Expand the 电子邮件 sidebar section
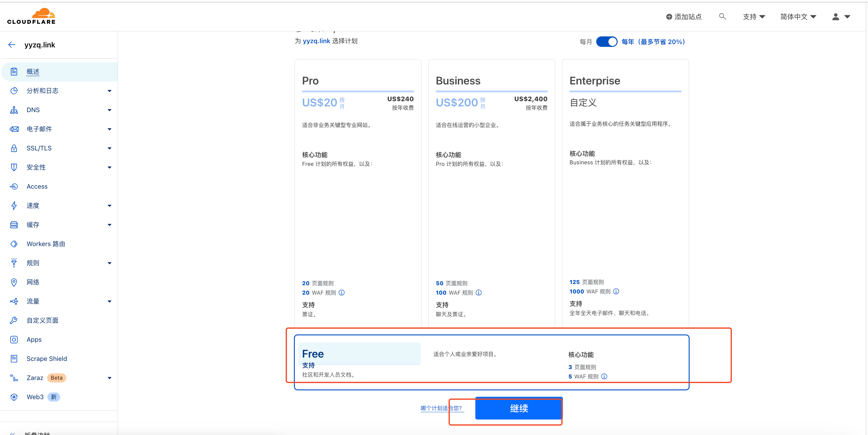Image resolution: width=868 pixels, height=435 pixels. click(109, 129)
